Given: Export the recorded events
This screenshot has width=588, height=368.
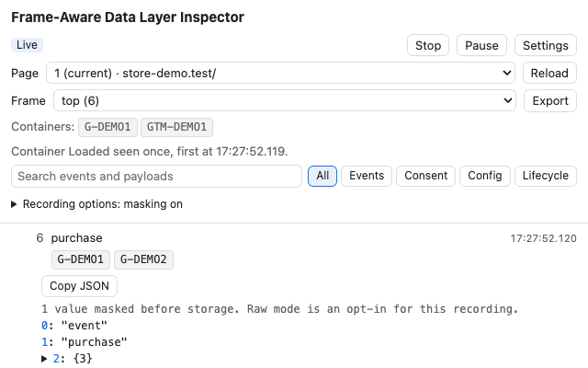Looking at the screenshot, I should tap(550, 100).
